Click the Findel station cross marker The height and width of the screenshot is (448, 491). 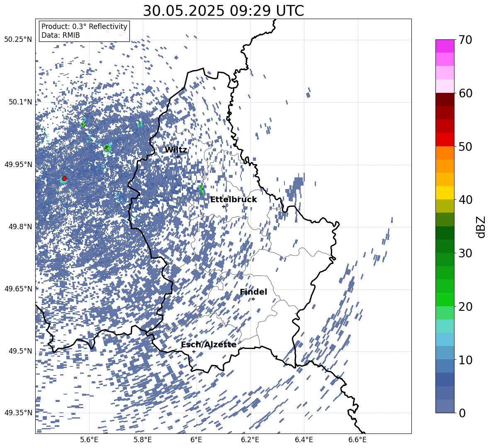pyautogui.click(x=253, y=299)
